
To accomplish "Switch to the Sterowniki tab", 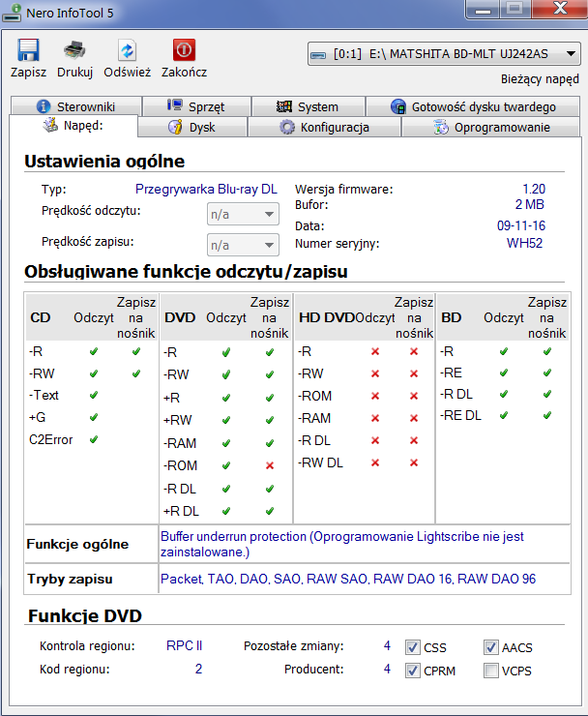I will 75,106.
